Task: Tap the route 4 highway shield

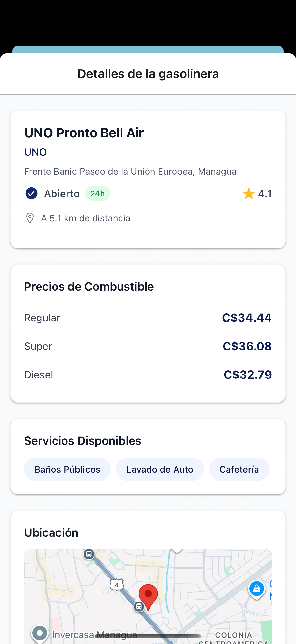Action: point(117,585)
